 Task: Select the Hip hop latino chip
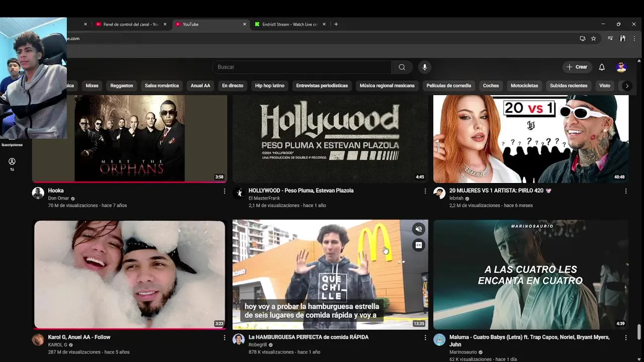pyautogui.click(x=270, y=85)
